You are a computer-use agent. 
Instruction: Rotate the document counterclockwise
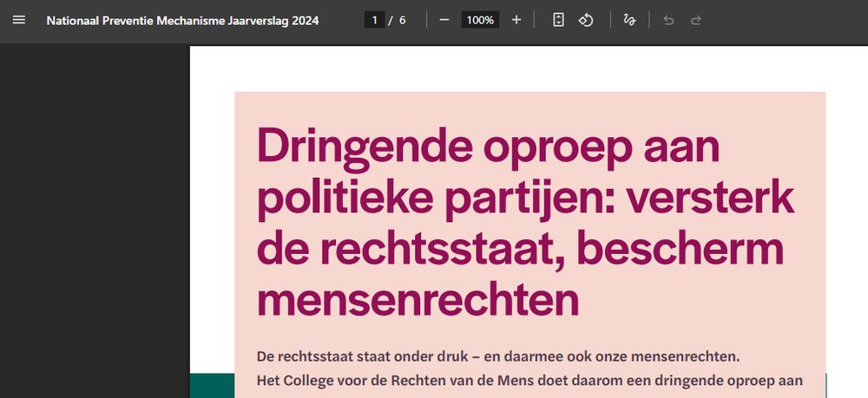586,21
